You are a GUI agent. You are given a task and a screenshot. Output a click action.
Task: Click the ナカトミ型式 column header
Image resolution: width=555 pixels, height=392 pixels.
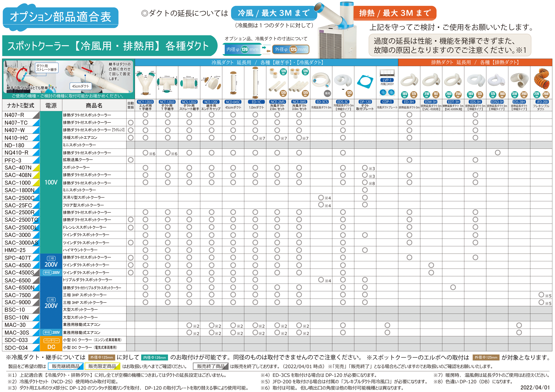pyautogui.click(x=21, y=105)
